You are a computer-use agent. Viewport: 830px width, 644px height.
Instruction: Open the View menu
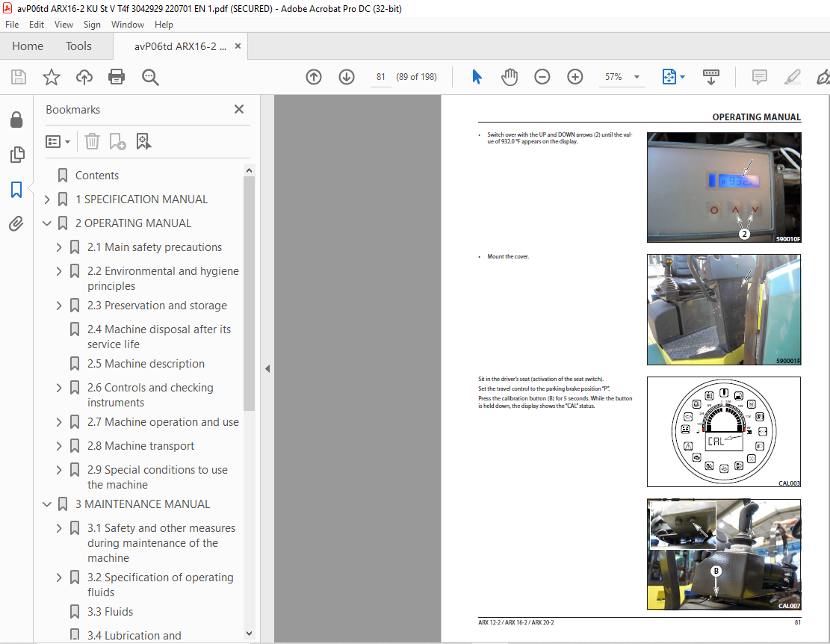(64, 25)
